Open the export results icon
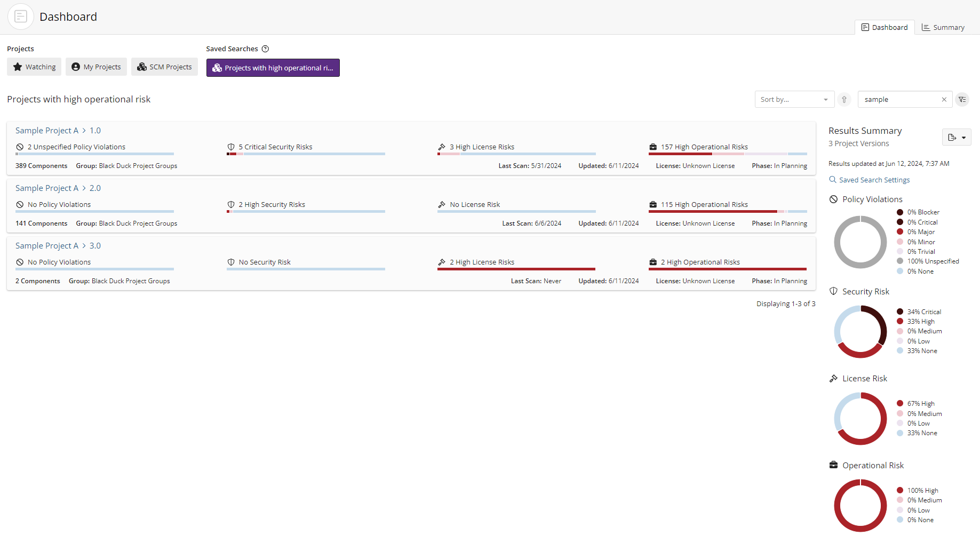The height and width of the screenshot is (544, 980). tap(953, 137)
